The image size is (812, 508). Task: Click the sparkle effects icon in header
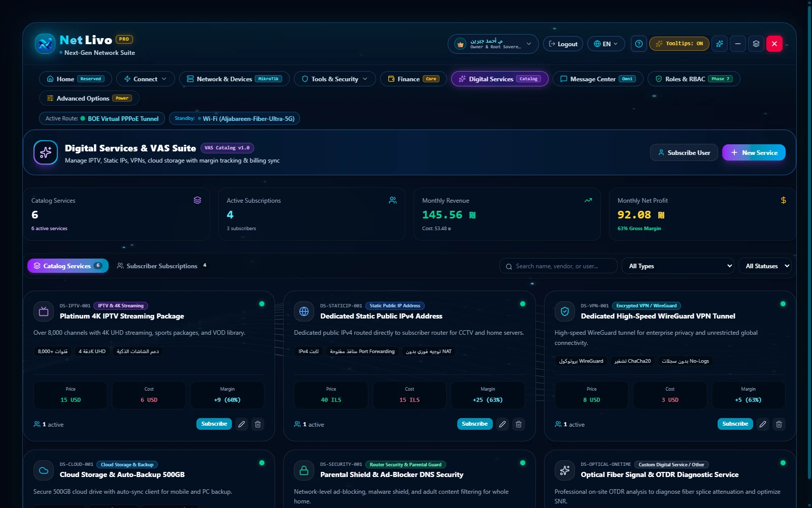pyautogui.click(x=720, y=44)
